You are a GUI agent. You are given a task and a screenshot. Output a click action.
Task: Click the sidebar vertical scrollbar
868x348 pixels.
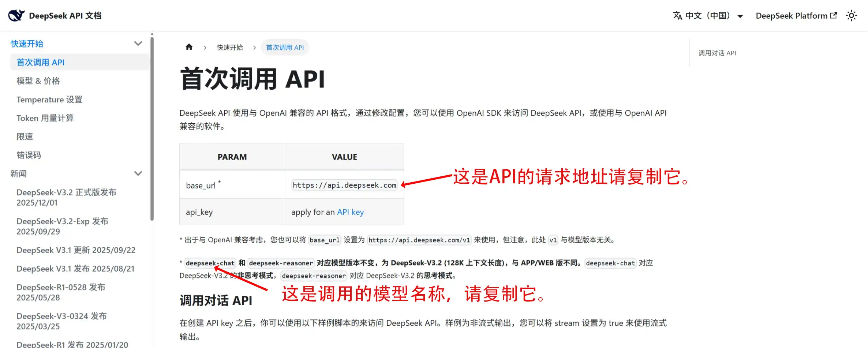tap(152, 128)
